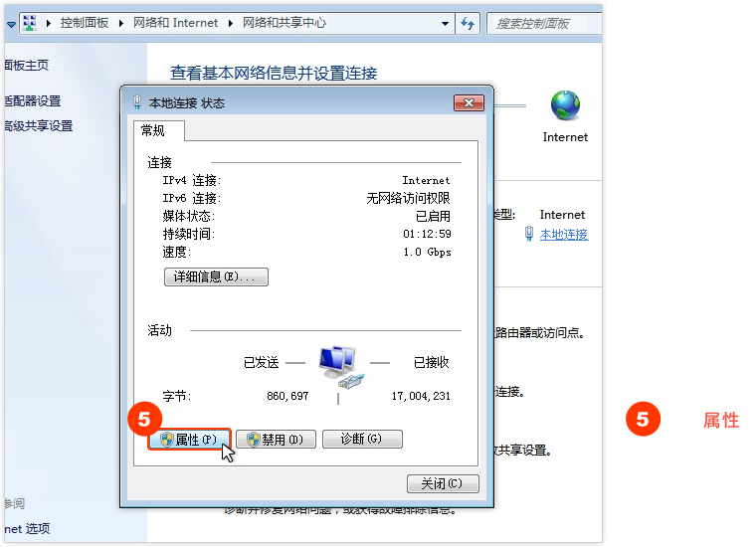Open the 本地连接 link

coord(563,235)
